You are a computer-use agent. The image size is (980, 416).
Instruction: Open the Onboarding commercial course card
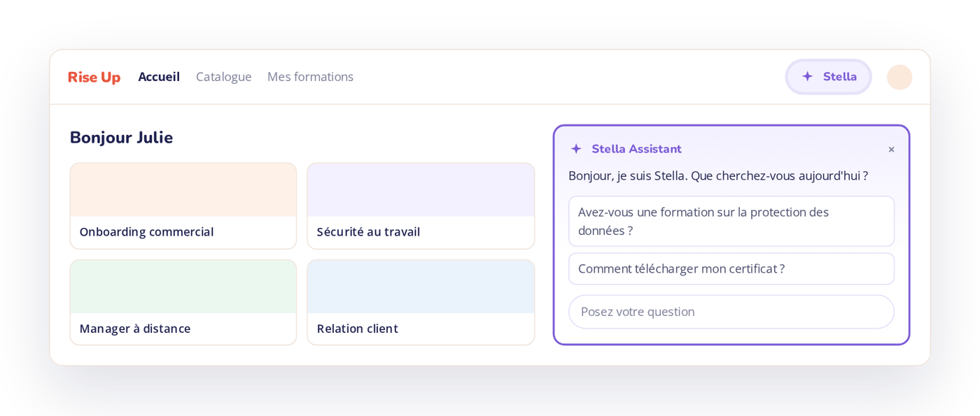pos(183,206)
